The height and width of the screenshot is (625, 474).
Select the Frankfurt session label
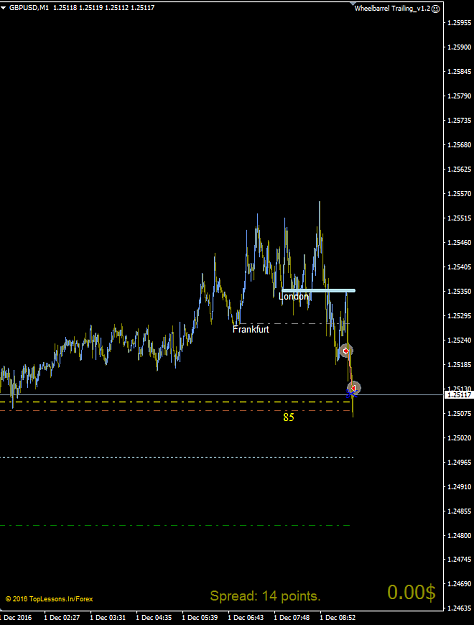click(x=251, y=329)
